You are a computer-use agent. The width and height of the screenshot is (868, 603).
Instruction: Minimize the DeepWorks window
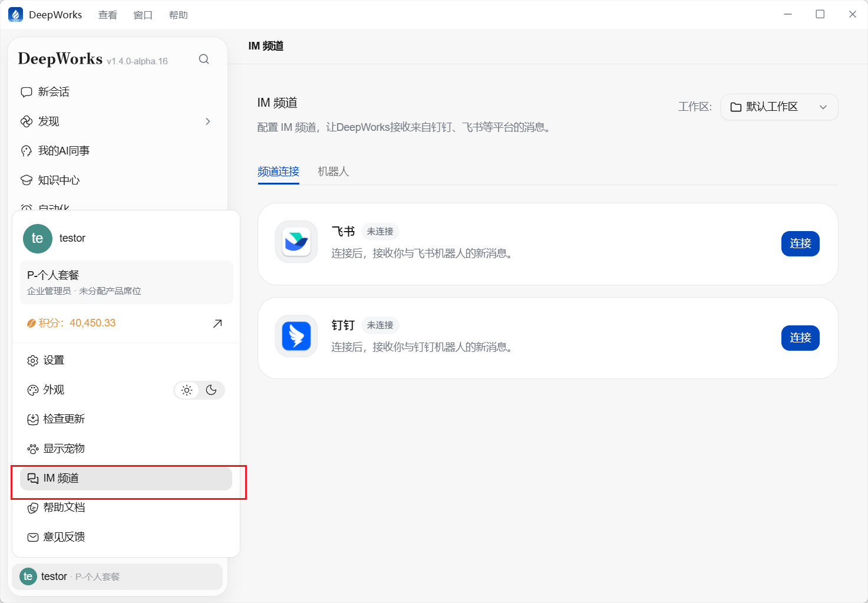coord(788,14)
